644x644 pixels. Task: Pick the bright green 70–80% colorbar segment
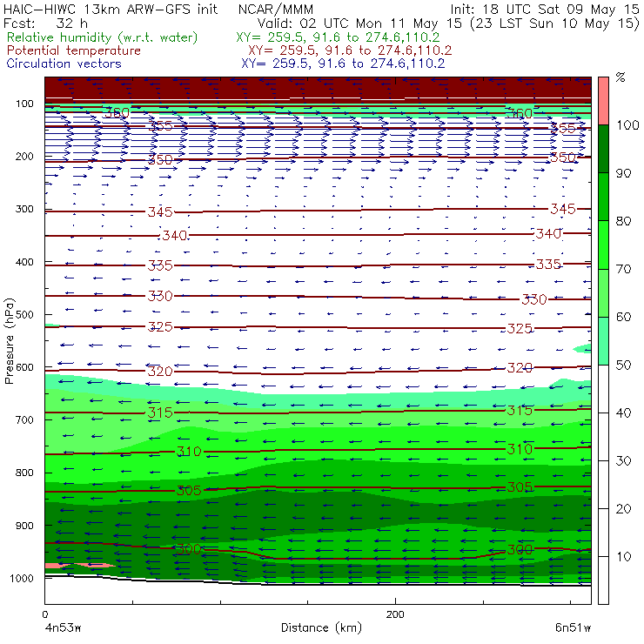[603, 245]
